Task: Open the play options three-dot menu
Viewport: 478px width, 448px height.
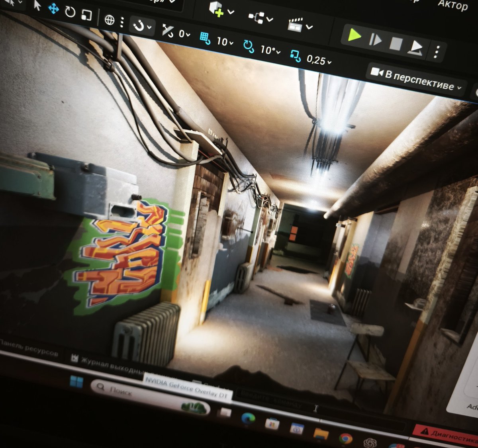Action: click(437, 52)
